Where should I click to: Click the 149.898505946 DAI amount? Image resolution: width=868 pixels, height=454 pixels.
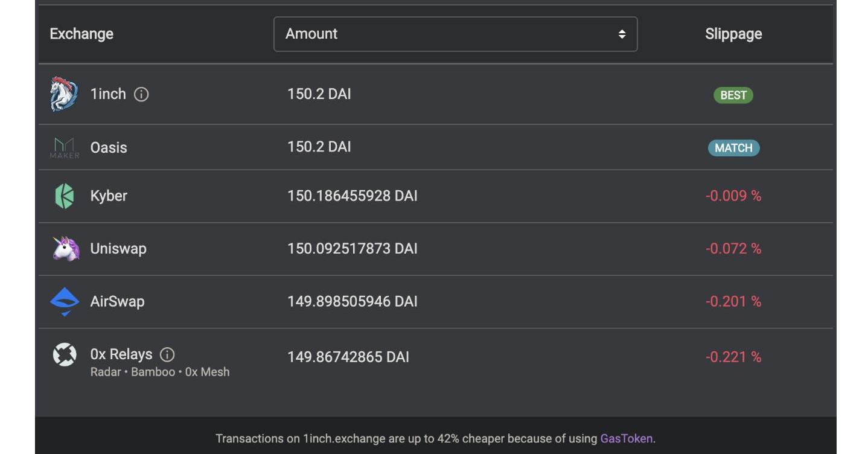pos(353,301)
